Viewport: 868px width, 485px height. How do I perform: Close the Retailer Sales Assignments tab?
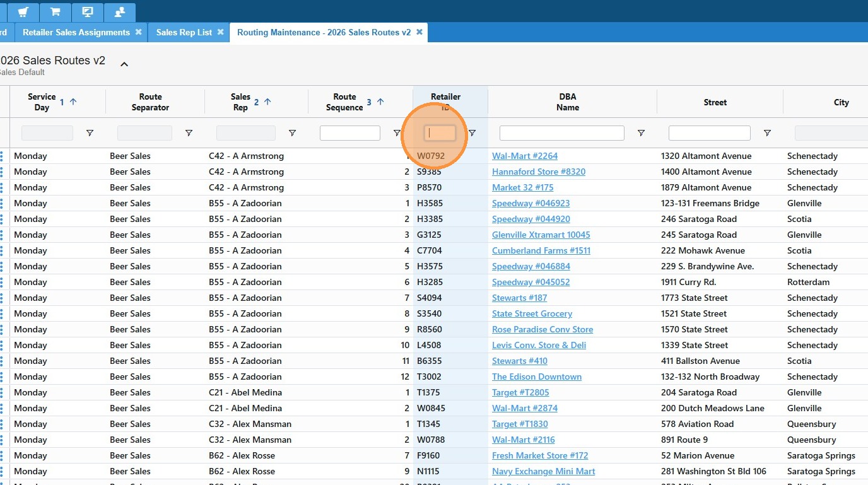[138, 32]
